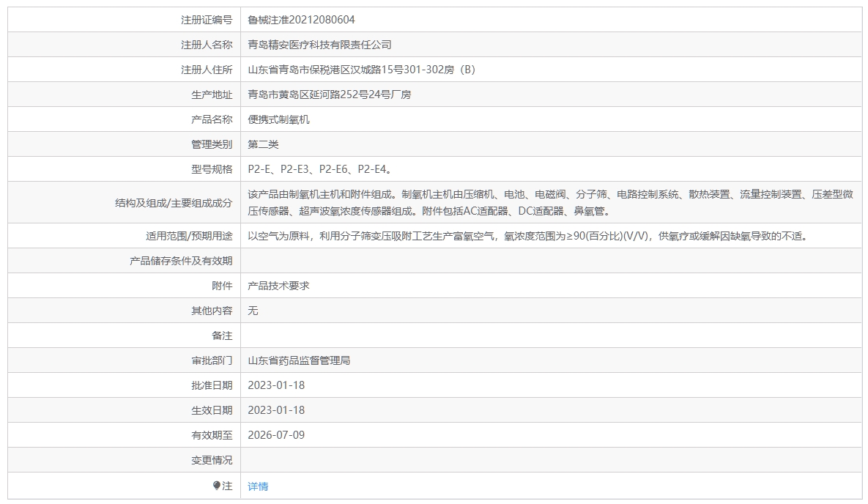Select registrant name 青岛精安医疗科技有限责任公司
Screen dimensions: 868x504
coord(319,45)
